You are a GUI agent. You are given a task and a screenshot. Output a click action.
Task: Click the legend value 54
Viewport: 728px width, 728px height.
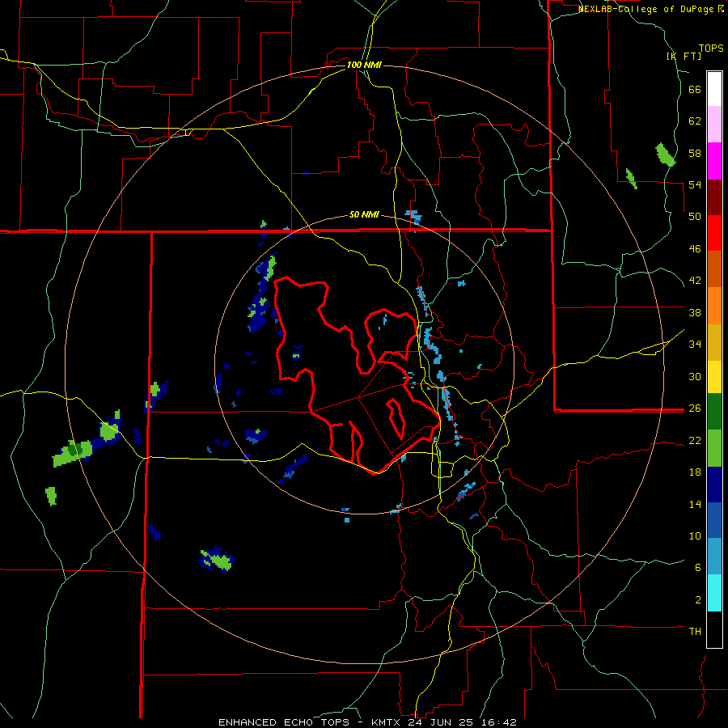pyautogui.click(x=695, y=184)
